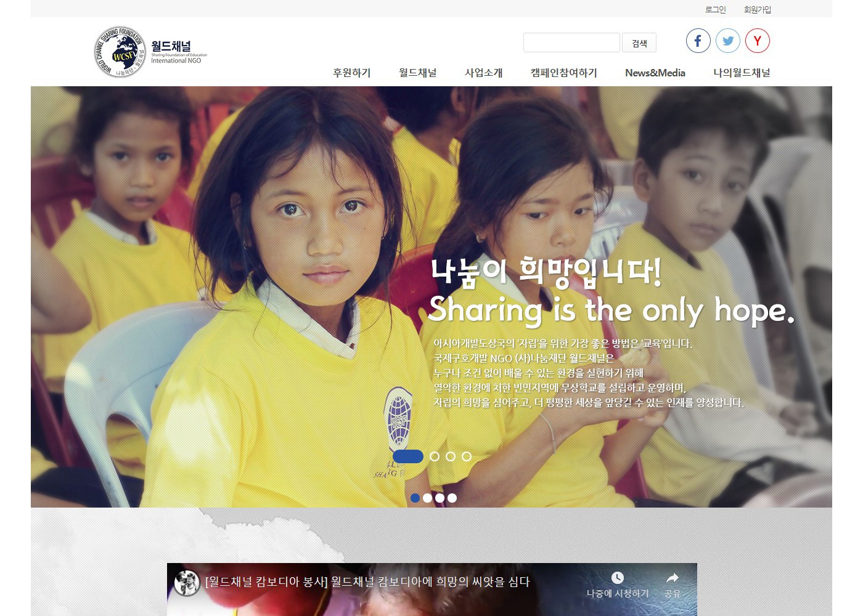Click the share arrow icon on video
This screenshot has height=616, width=863.
673,577
